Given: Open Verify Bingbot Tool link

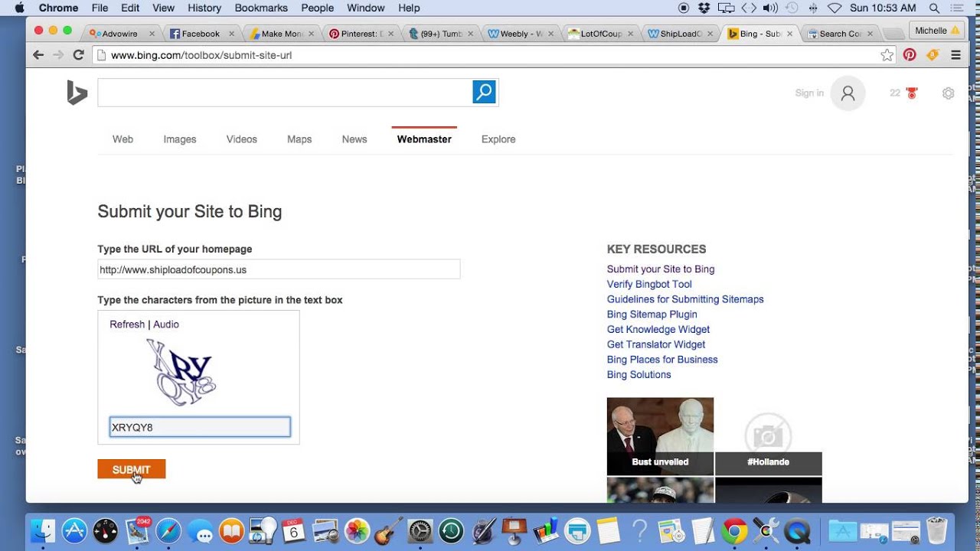Looking at the screenshot, I should tap(649, 284).
